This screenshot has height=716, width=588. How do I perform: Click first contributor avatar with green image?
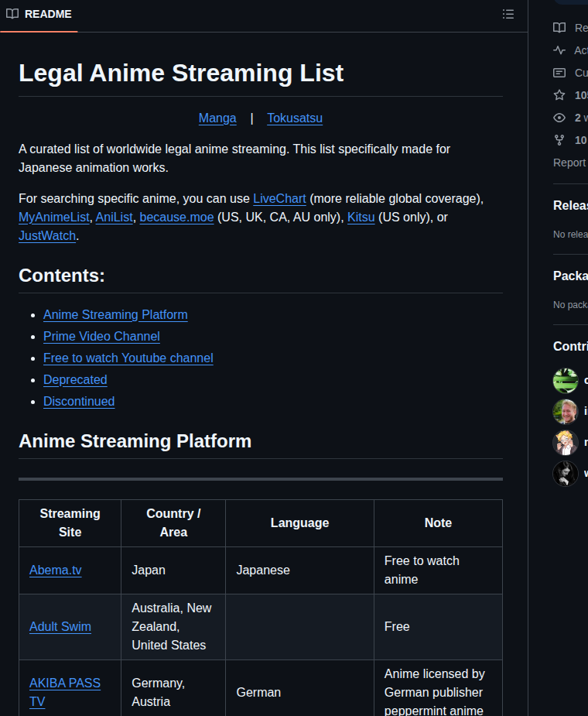pyautogui.click(x=566, y=381)
